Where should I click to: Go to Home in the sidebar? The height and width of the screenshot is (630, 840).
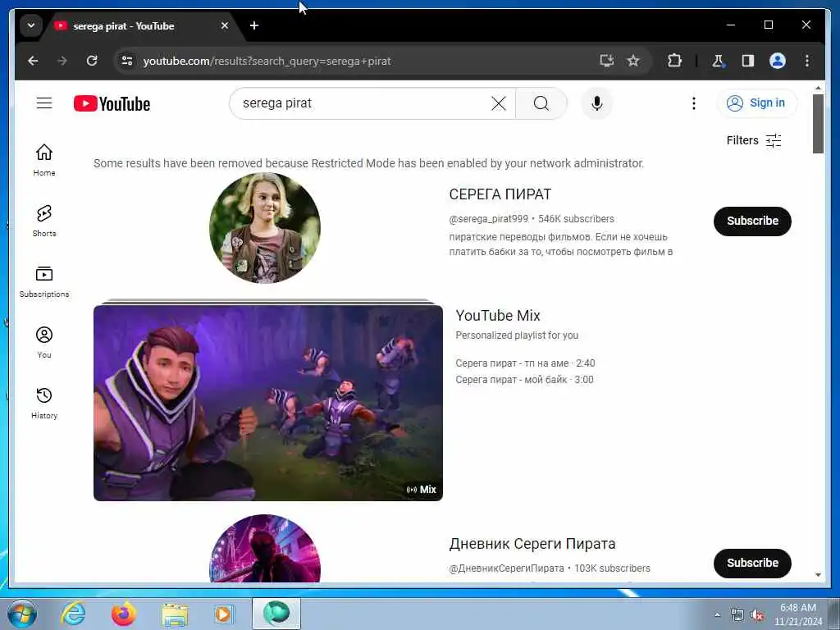44,160
